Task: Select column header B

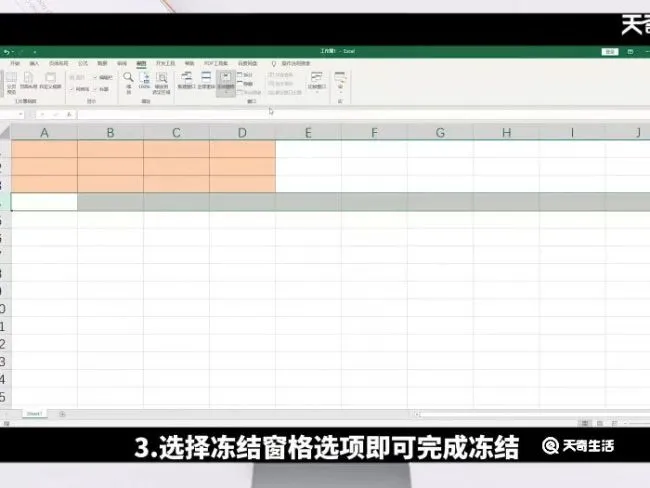Action: pyautogui.click(x=110, y=133)
